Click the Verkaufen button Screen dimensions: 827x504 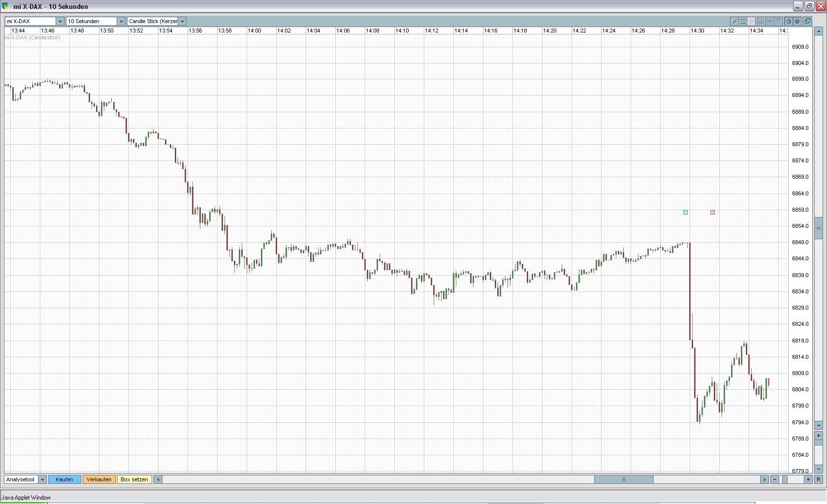99,479
